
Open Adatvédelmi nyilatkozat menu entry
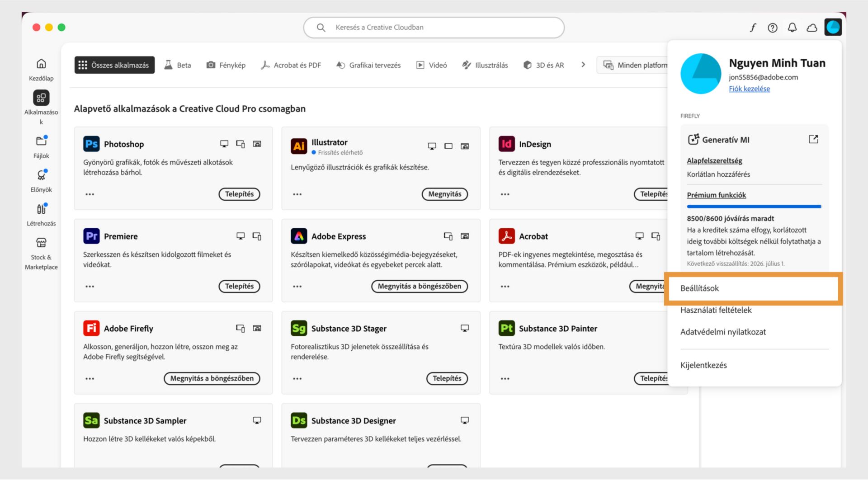point(723,332)
